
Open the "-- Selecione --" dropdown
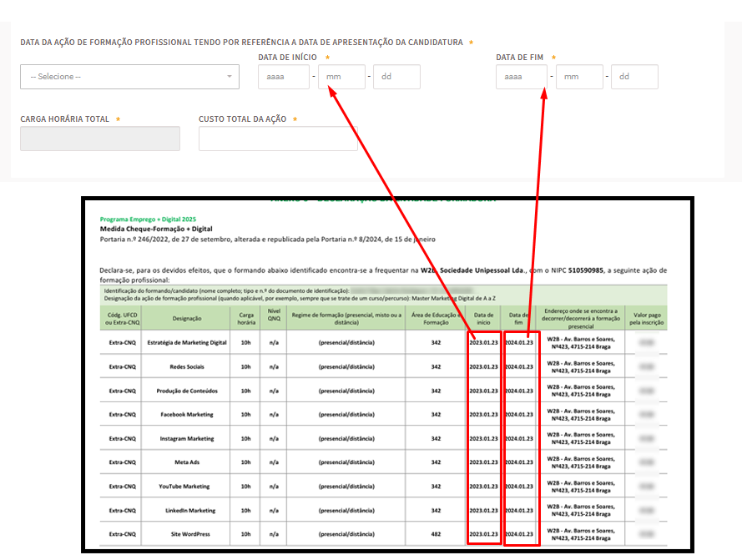tap(125, 77)
